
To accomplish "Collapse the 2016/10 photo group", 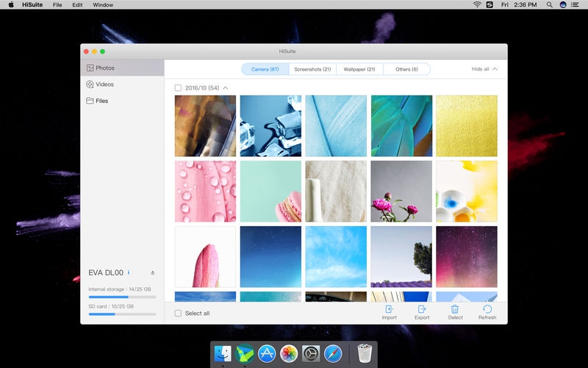I will 226,88.
